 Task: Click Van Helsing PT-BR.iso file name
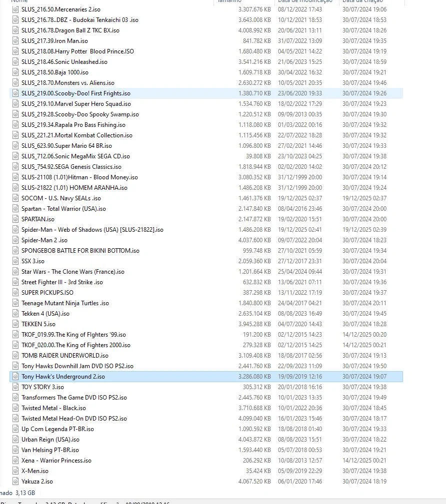click(x=50, y=450)
